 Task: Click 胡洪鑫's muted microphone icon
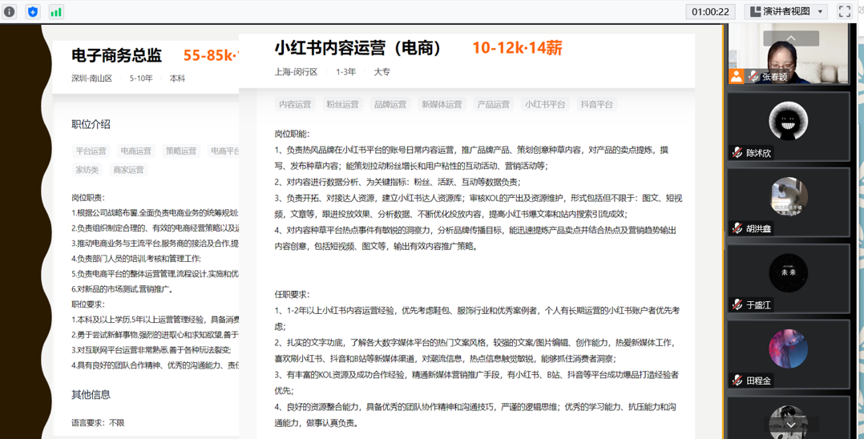737,228
